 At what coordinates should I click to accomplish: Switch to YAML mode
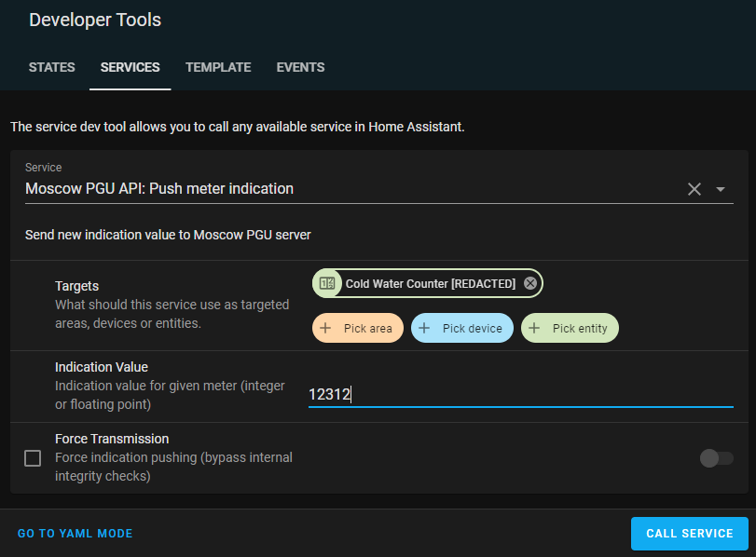coord(76,534)
